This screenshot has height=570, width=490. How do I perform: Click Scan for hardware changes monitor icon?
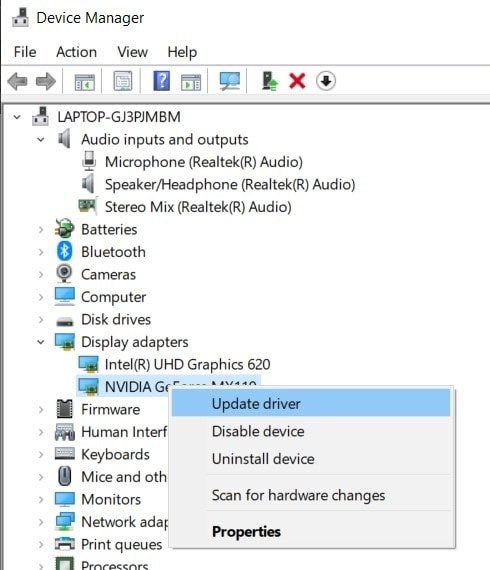click(229, 81)
